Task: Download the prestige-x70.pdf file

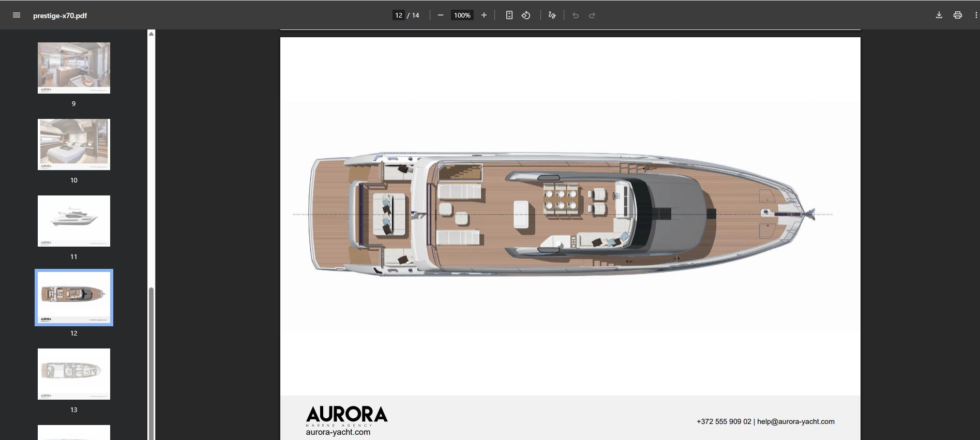Action: tap(939, 16)
